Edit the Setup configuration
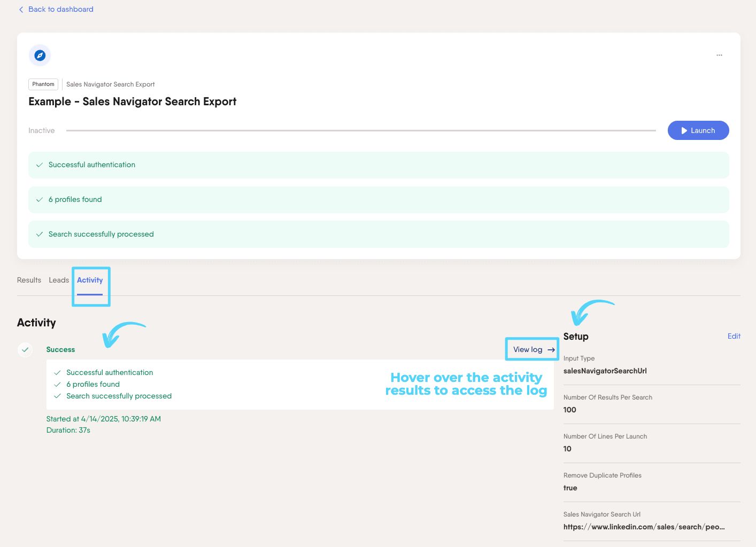Viewport: 756px width, 547px height. (734, 336)
